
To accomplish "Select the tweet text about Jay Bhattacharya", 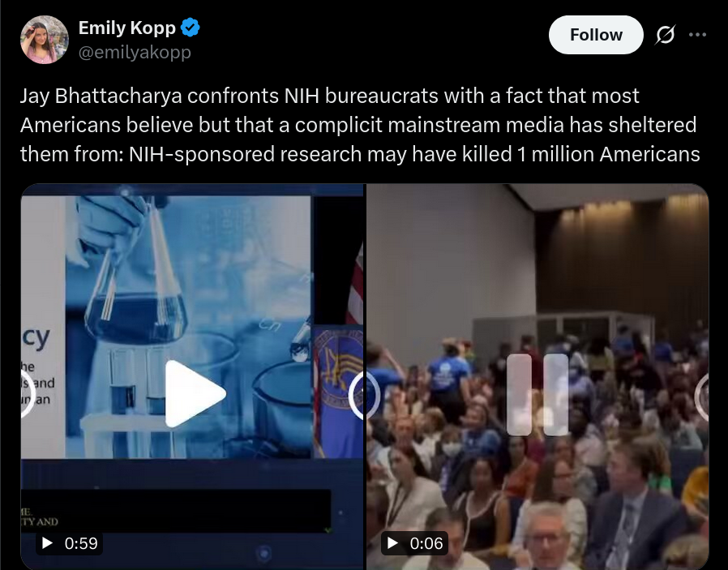I will 360,125.
